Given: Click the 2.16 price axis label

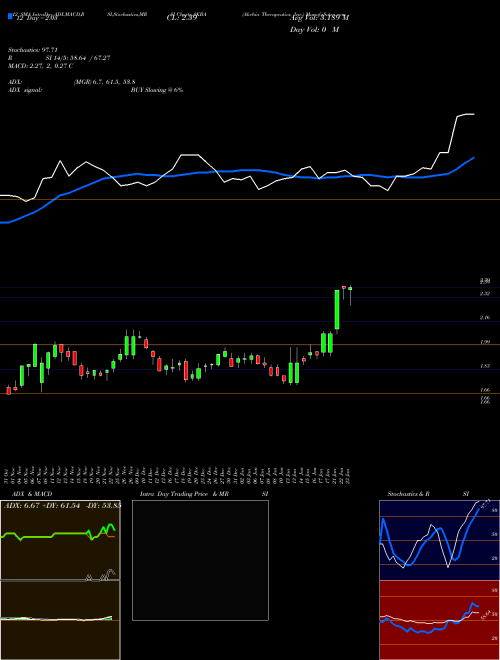Looking at the screenshot, I should click(485, 318).
